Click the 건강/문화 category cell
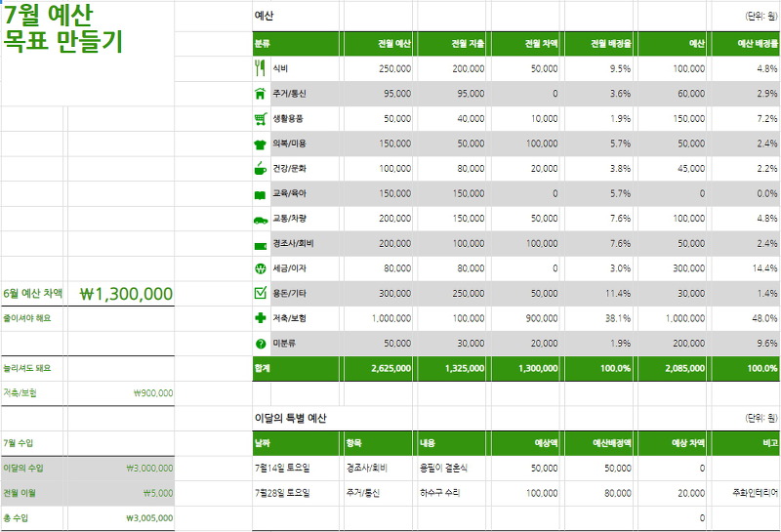Screen dimensions: 781x532 pos(306,168)
